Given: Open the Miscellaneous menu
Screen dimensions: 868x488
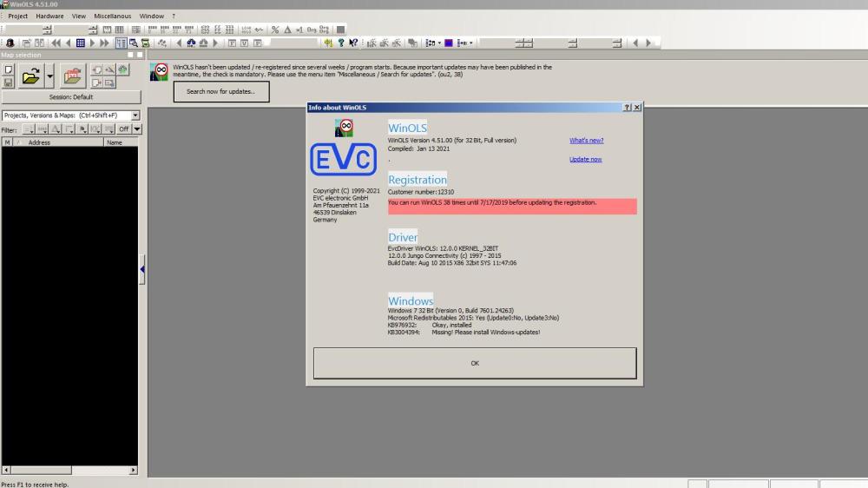Looking at the screenshot, I should pos(112,16).
